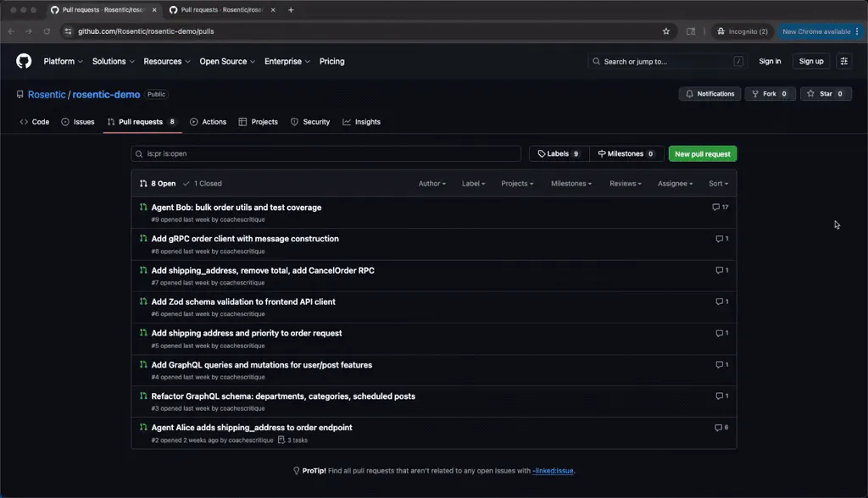Open the Sort dropdown
This screenshot has width=868, height=498.
click(x=719, y=184)
